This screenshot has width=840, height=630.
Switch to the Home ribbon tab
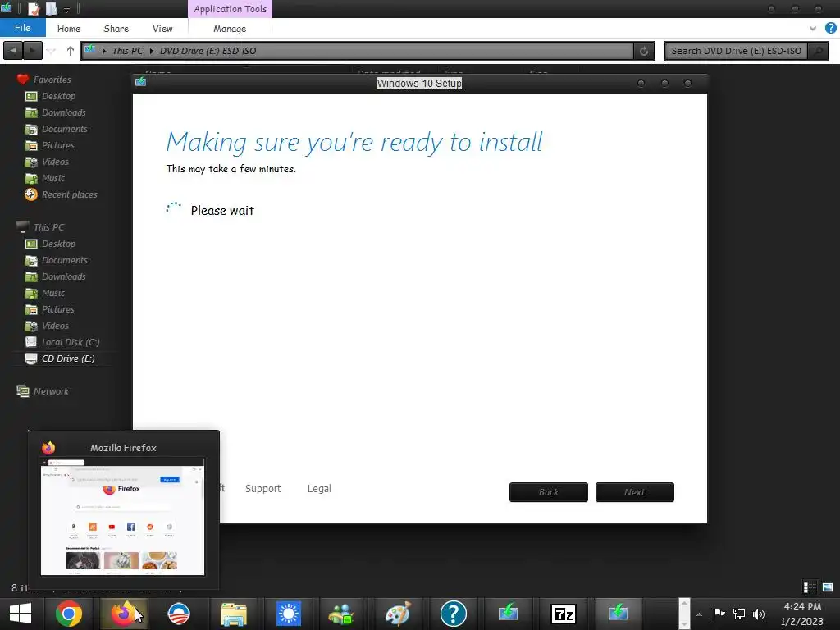tap(69, 29)
